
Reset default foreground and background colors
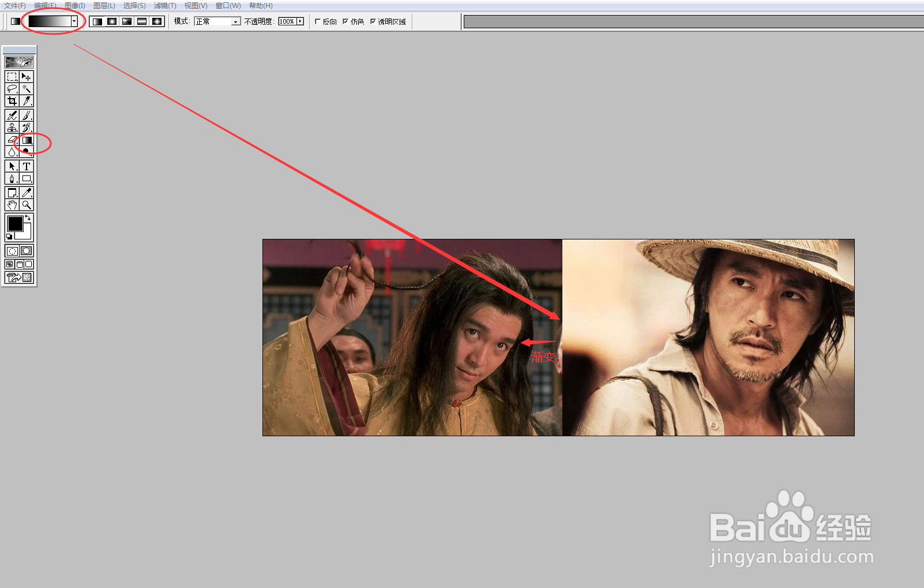(9, 237)
